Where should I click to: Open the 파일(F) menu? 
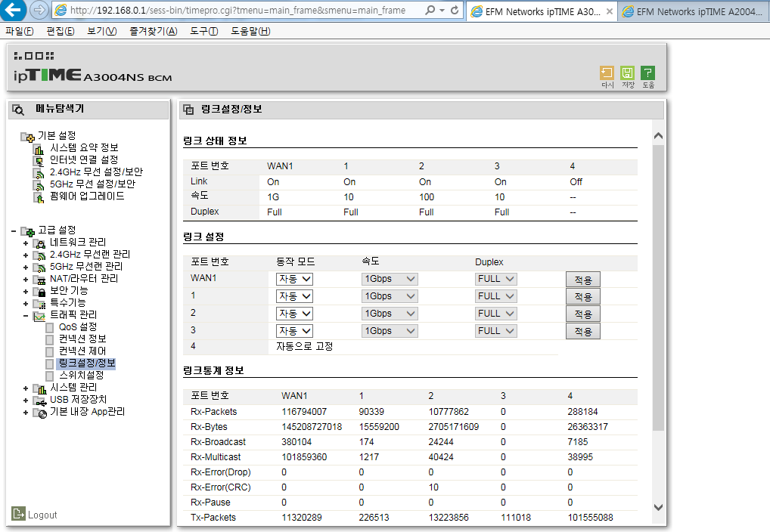(20, 31)
